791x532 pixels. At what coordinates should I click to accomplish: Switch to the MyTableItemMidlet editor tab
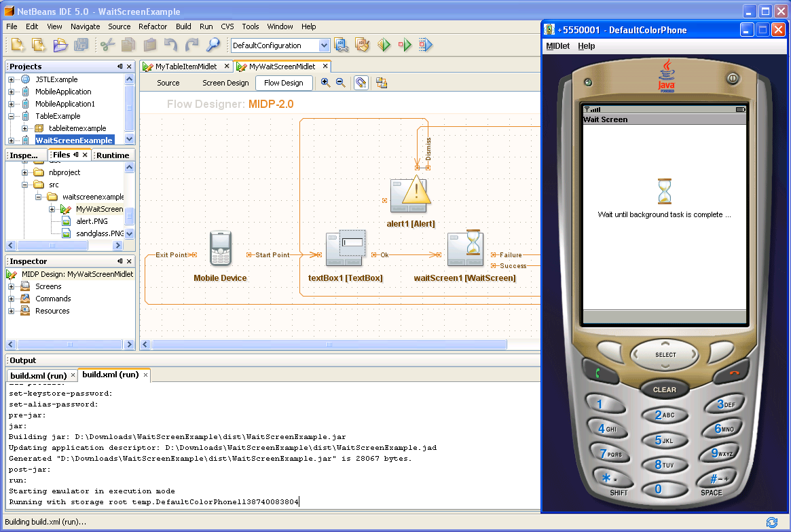click(x=185, y=66)
